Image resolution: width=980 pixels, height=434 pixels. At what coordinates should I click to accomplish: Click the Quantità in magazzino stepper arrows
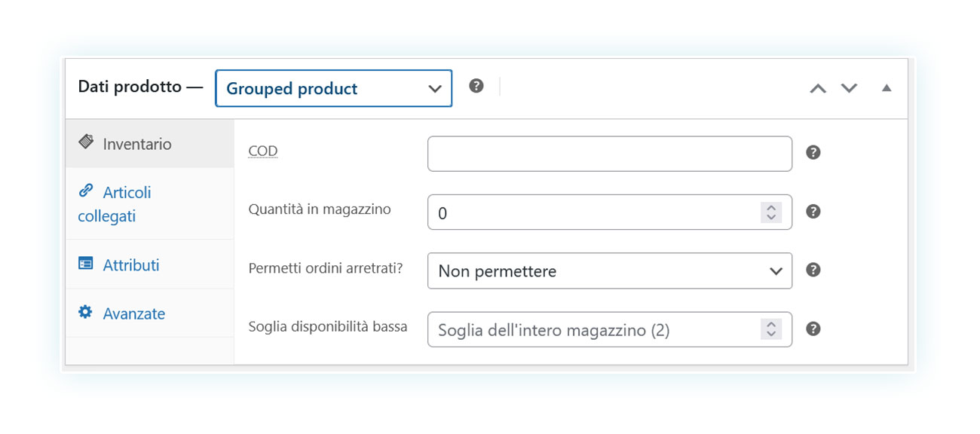pyautogui.click(x=771, y=212)
